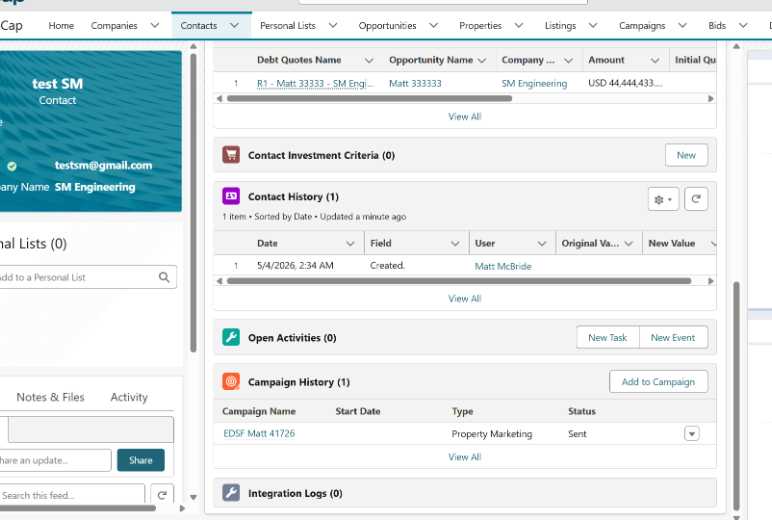Open the Opportunities nav dropdown chevron
Screen dimensions: 772x520
433,25
